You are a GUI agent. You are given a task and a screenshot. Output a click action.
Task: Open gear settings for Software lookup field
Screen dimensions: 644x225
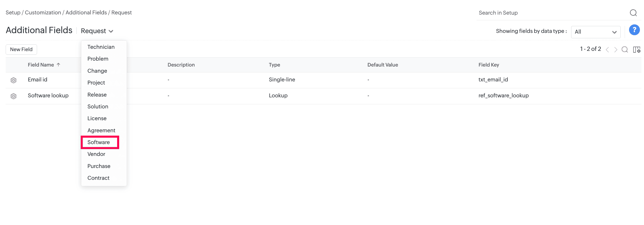[13, 96]
